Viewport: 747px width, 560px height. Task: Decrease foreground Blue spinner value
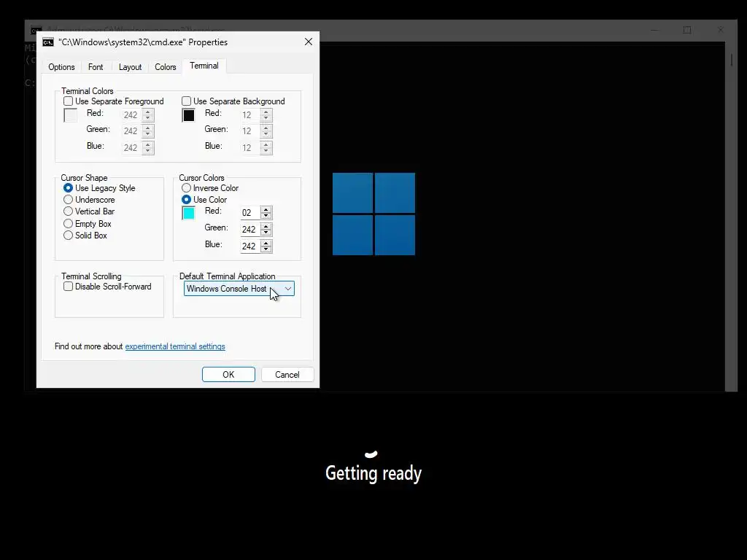click(x=148, y=151)
